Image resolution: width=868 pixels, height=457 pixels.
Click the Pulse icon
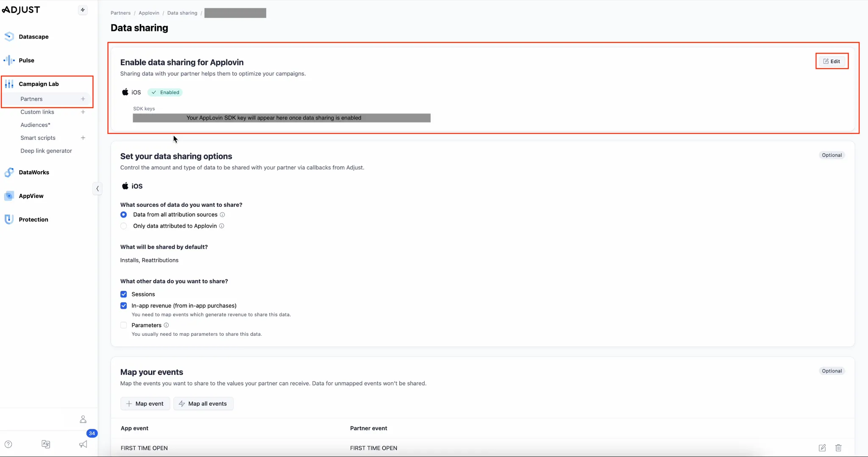tap(9, 60)
